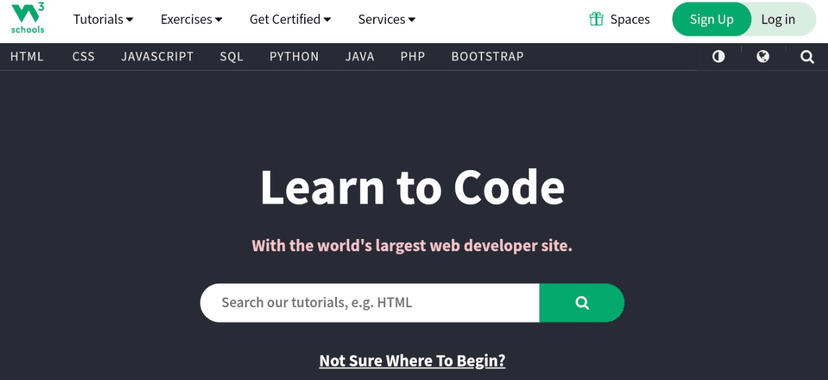Open the PHP tutorial tab
The image size is (828, 380).
point(412,56)
